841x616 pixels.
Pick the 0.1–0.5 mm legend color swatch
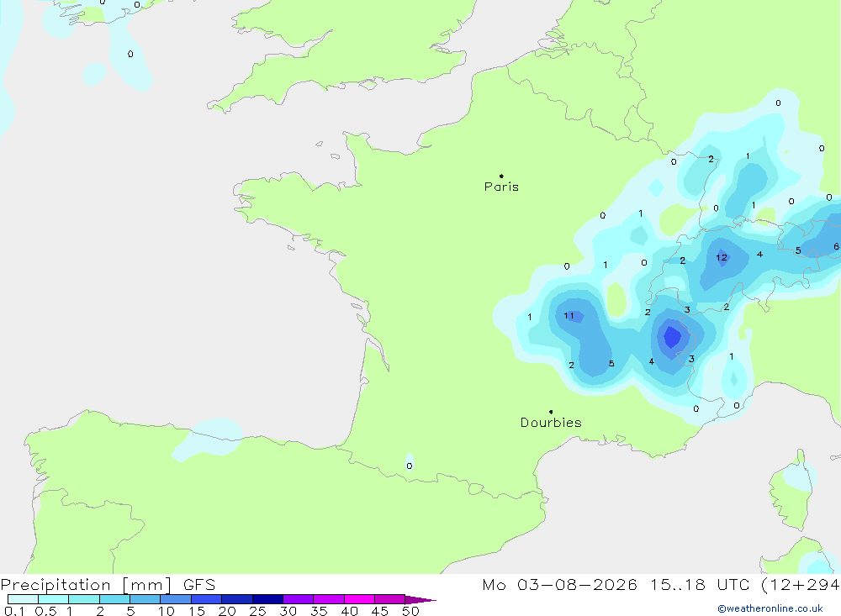23,599
